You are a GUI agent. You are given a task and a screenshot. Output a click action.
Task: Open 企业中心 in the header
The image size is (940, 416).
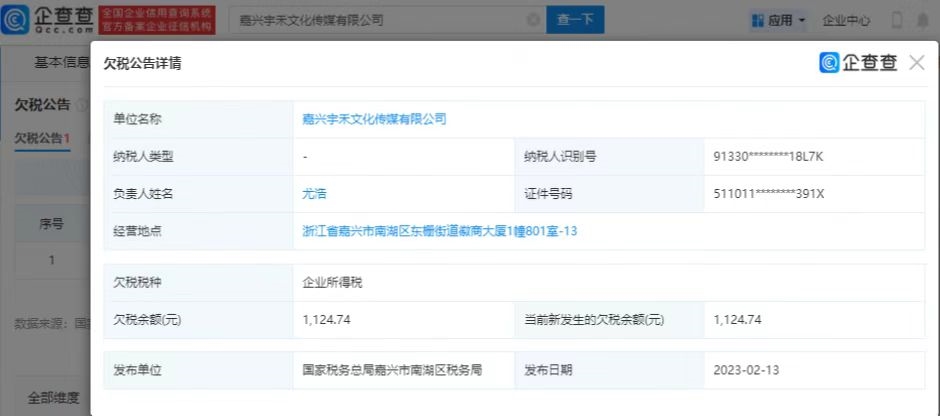point(846,20)
